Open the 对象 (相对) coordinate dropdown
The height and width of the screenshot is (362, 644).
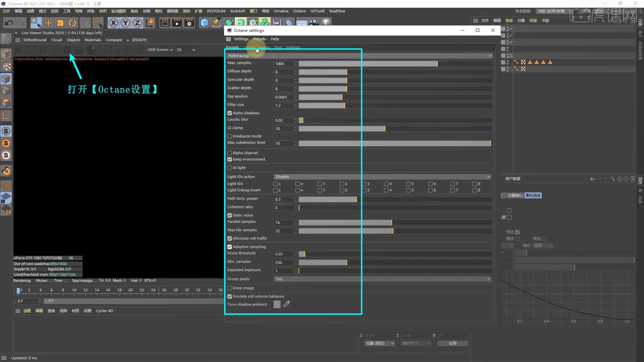click(x=379, y=343)
